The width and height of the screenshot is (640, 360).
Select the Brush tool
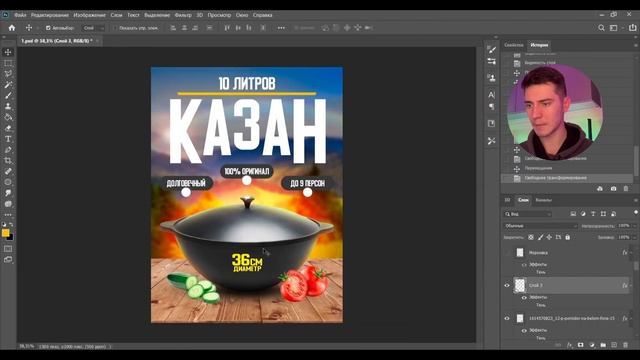click(8, 96)
